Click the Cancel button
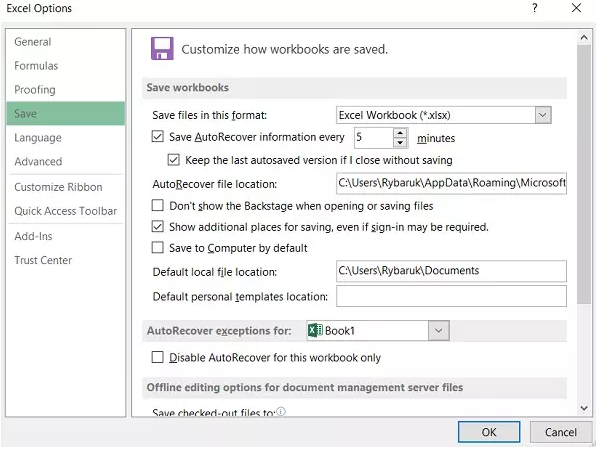Image resolution: width=609 pixels, height=456 pixels. pyautogui.click(x=560, y=432)
